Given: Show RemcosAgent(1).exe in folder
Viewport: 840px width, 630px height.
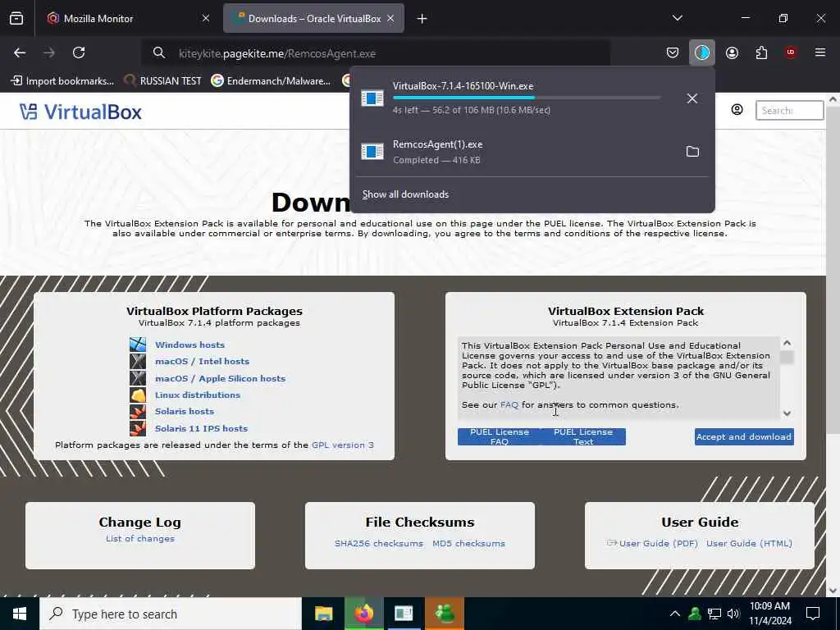Looking at the screenshot, I should 692,152.
